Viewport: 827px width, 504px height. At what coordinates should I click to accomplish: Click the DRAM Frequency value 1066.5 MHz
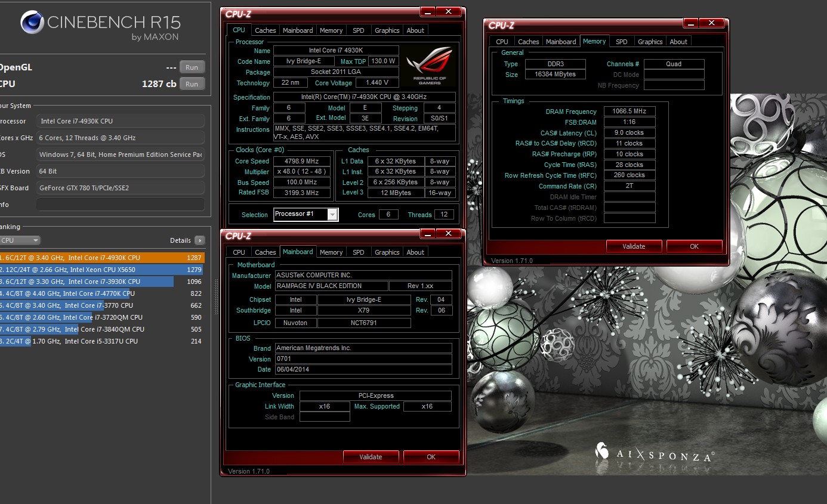(629, 112)
